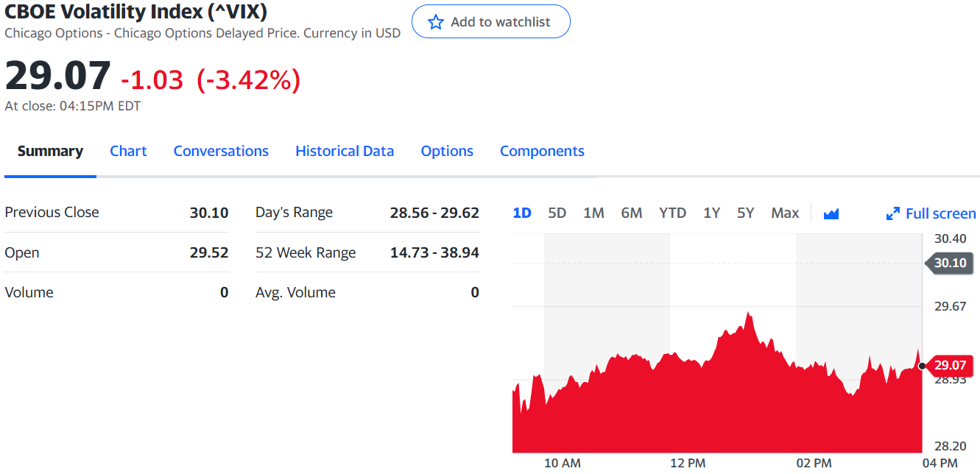Click the red 29.07 current price chart marker
The image size is (980, 474).
click(948, 365)
